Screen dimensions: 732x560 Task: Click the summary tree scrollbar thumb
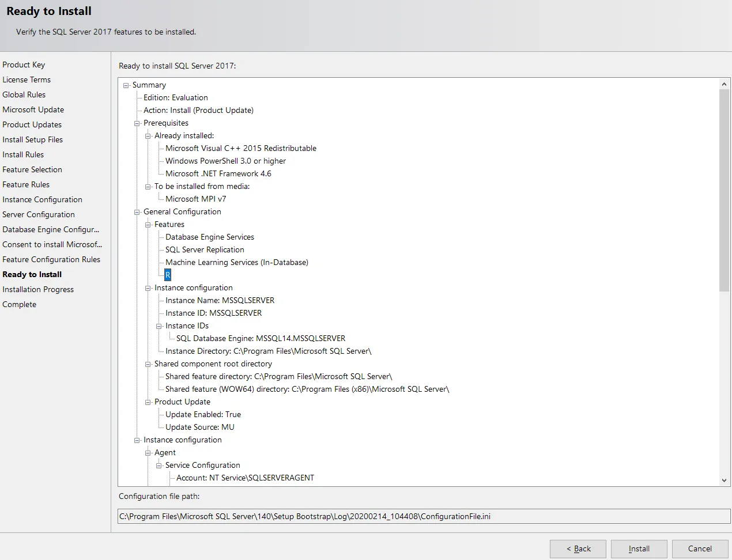pyautogui.click(x=724, y=190)
